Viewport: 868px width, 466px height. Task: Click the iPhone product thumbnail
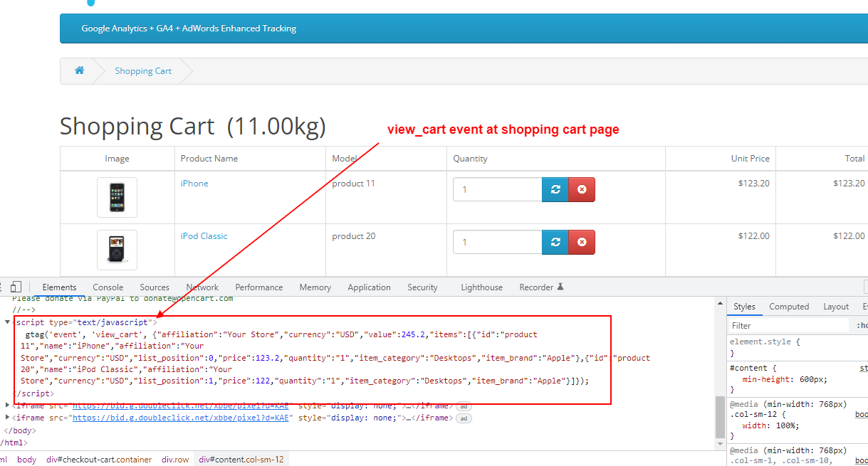click(117, 197)
